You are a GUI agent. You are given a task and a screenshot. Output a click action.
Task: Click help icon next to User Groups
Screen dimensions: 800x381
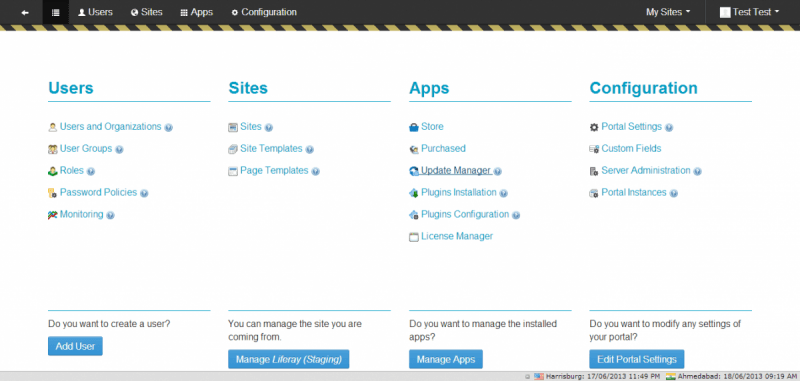click(x=119, y=149)
